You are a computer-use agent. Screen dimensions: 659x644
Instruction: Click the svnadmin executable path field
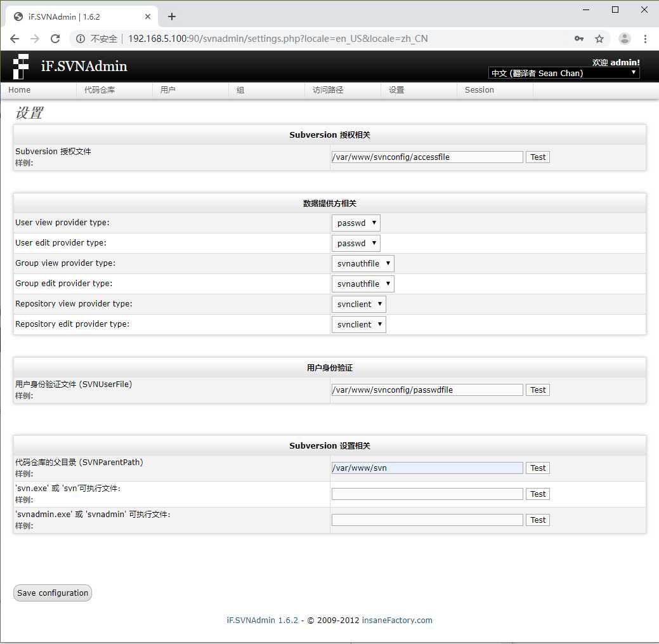coord(427,520)
